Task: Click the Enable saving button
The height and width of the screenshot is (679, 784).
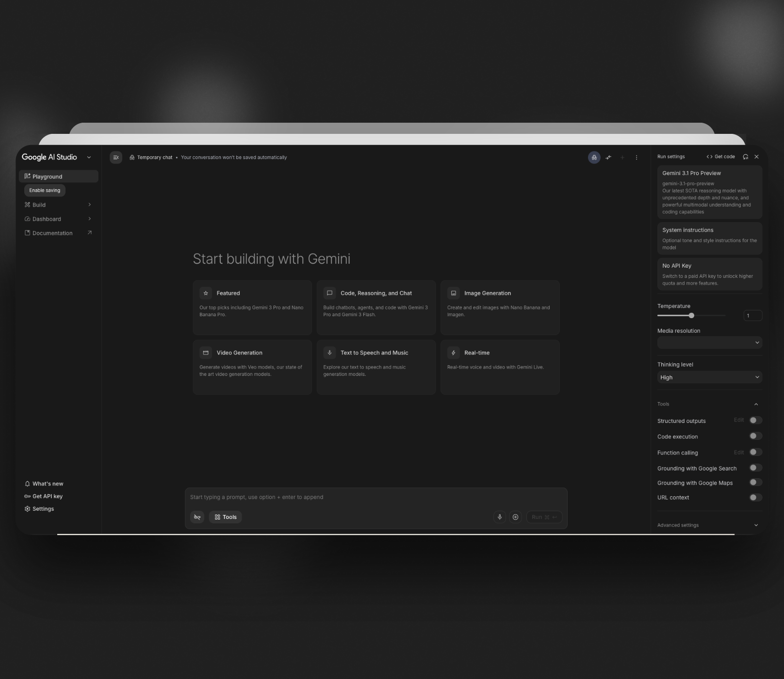Action: [44, 190]
